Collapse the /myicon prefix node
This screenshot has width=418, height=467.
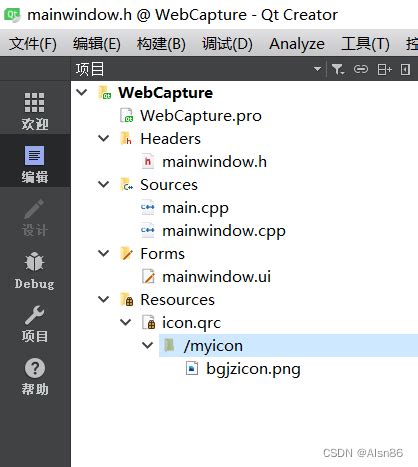coord(148,345)
